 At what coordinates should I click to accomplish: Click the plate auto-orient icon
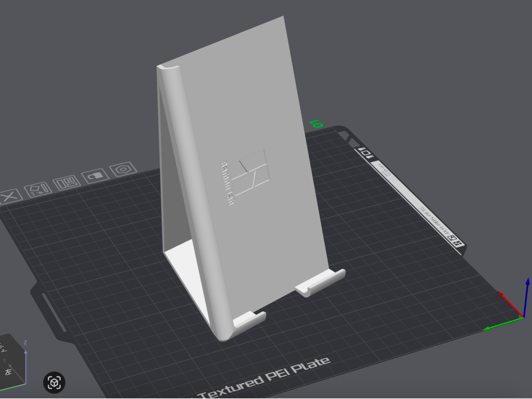(x=38, y=189)
